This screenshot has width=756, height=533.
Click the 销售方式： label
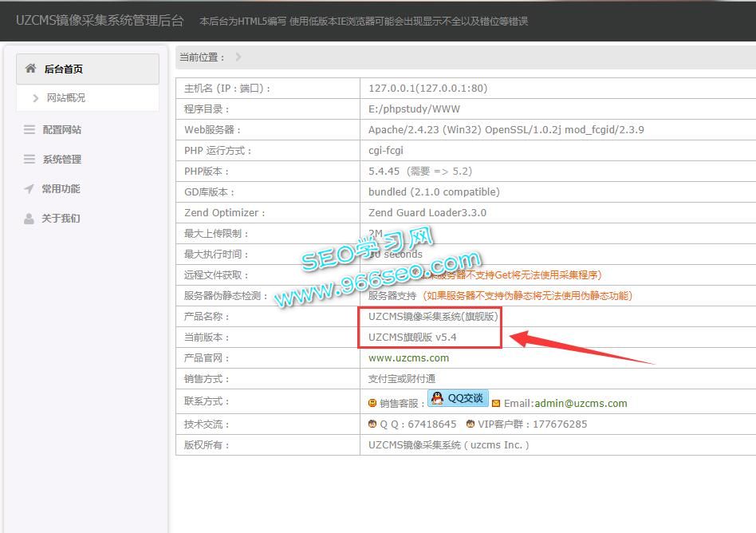click(207, 379)
